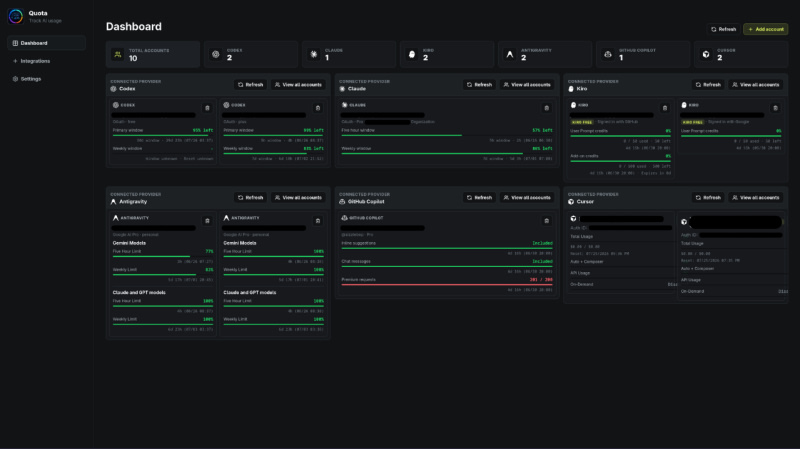
Task: View all accounts for Cursor
Action: click(756, 197)
